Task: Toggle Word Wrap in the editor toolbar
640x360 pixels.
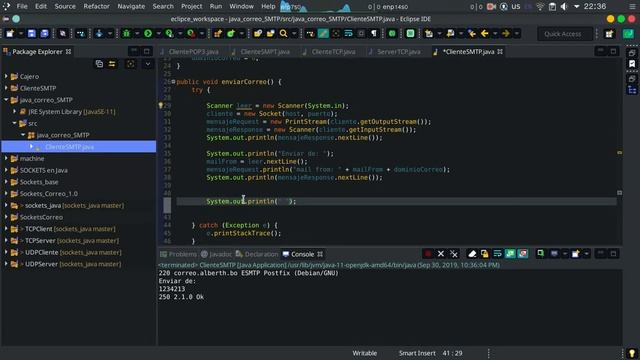Action: click(x=348, y=33)
